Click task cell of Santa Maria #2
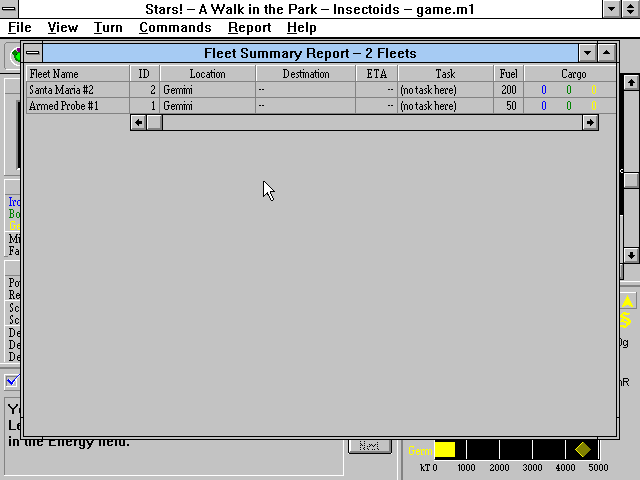The image size is (640, 480). click(x=445, y=90)
